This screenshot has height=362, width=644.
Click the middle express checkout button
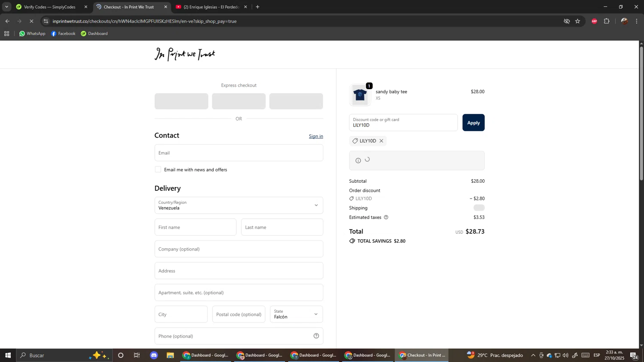[239, 101]
